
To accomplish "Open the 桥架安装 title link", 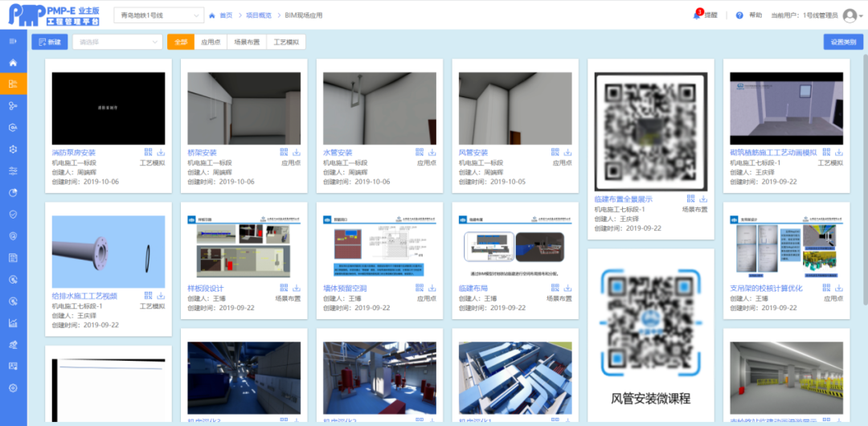I will coord(202,153).
